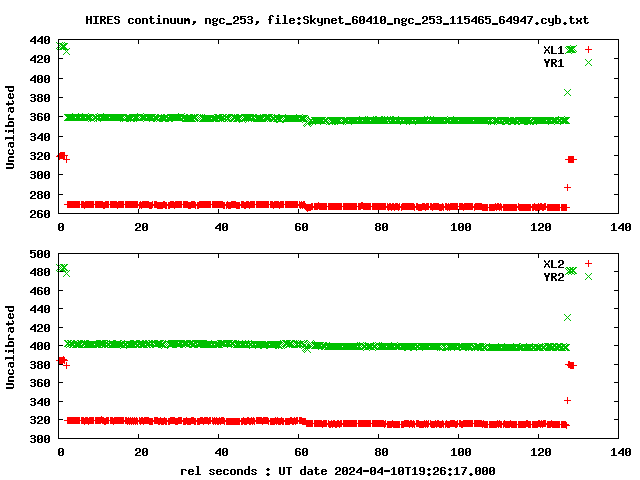The width and height of the screenshot is (640, 480).
Task: Click the green cross marker beside YR2 legend
Action: pyautogui.click(x=588, y=277)
